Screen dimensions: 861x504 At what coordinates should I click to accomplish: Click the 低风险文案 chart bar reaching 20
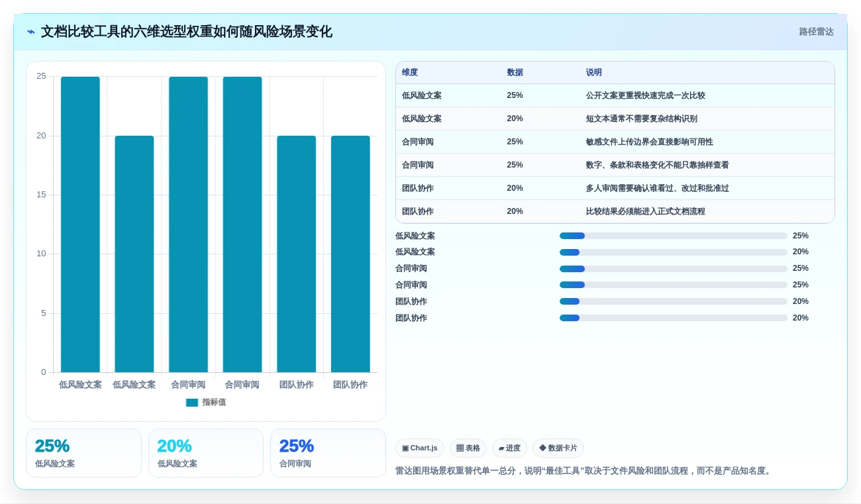coord(134,254)
